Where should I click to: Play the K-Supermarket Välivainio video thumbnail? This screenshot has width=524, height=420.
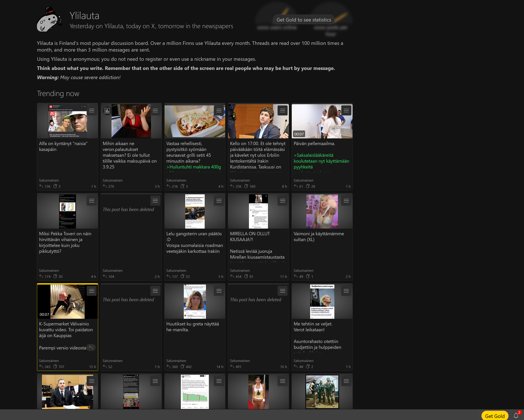point(67,301)
